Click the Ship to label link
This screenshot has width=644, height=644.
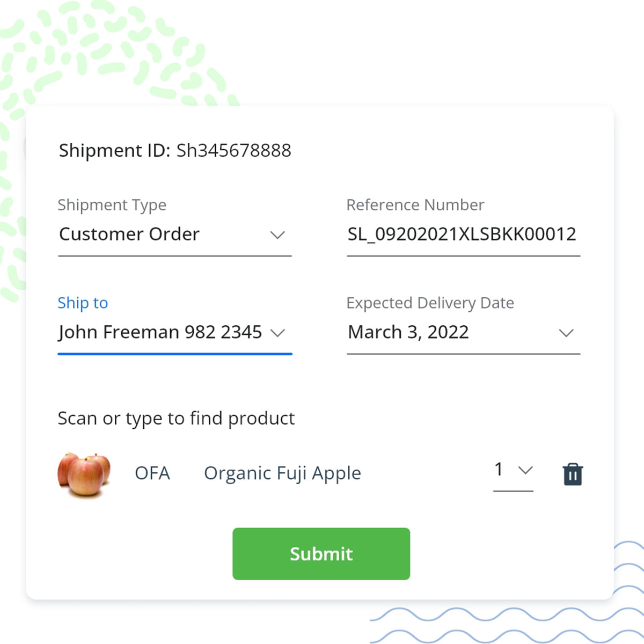pos(83,303)
